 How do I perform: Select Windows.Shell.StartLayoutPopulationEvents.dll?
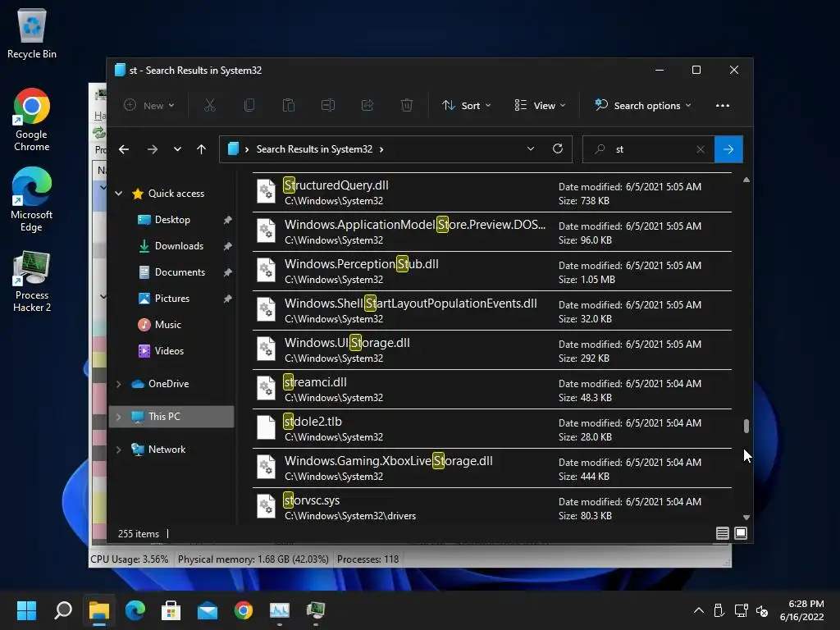[492, 311]
